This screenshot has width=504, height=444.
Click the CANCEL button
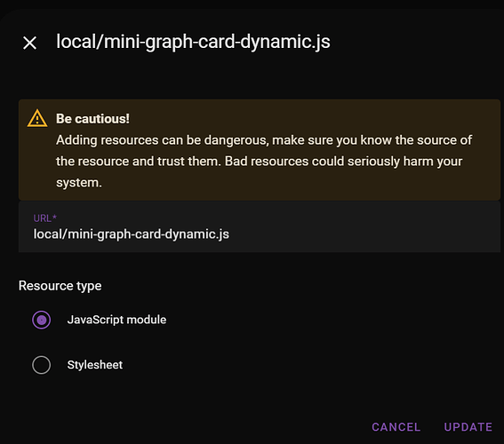click(x=396, y=427)
